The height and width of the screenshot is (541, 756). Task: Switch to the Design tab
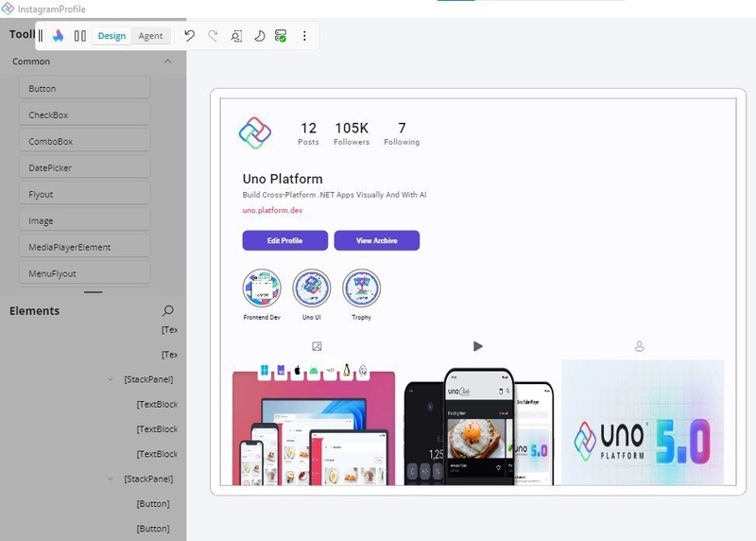click(x=112, y=36)
